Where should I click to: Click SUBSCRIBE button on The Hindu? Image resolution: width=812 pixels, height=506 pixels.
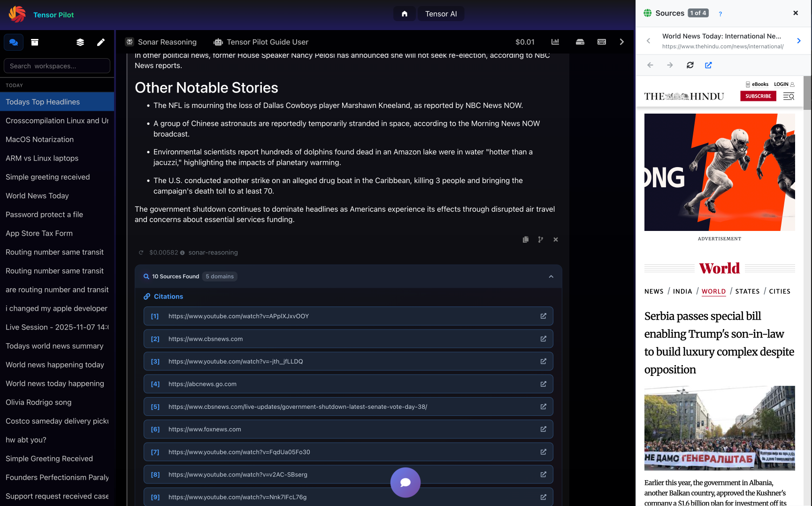758,96
